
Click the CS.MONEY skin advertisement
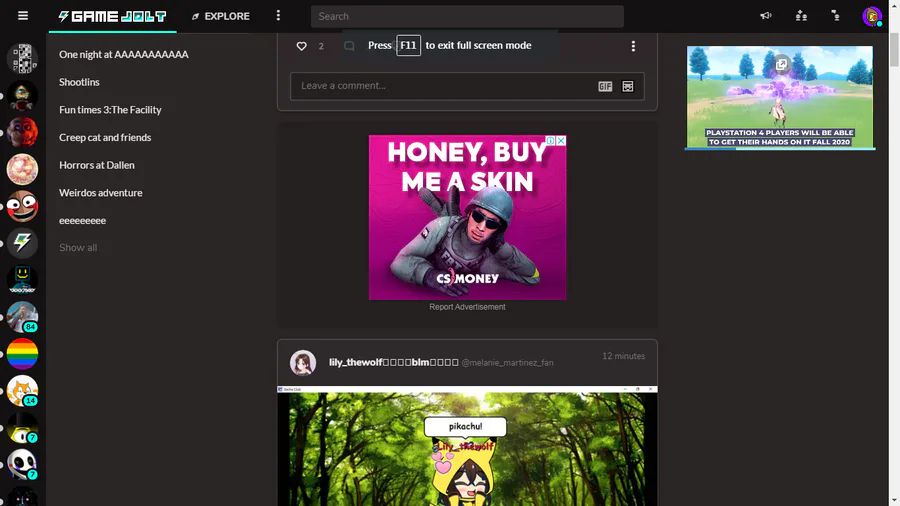(467, 217)
